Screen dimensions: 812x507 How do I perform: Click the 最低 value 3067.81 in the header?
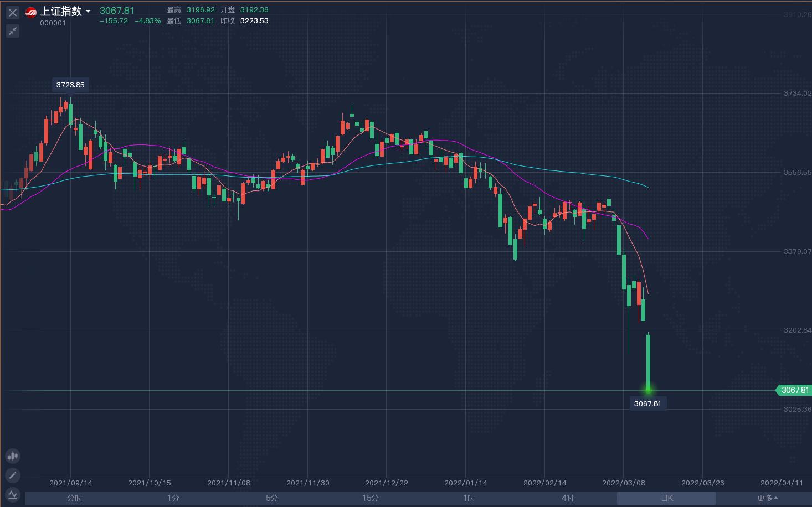tap(201, 21)
